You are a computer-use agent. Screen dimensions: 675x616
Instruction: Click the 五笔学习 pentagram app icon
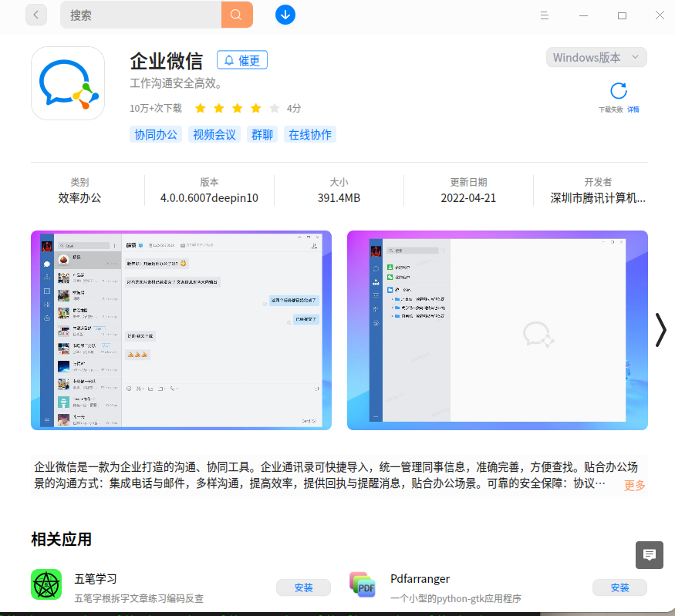[x=46, y=584]
